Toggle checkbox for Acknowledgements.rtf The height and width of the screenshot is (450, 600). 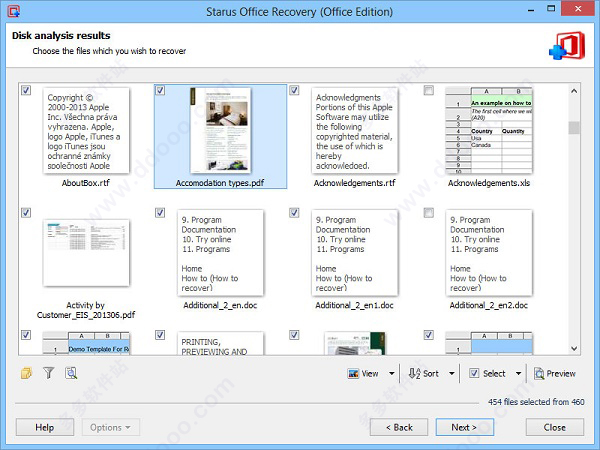tap(294, 90)
